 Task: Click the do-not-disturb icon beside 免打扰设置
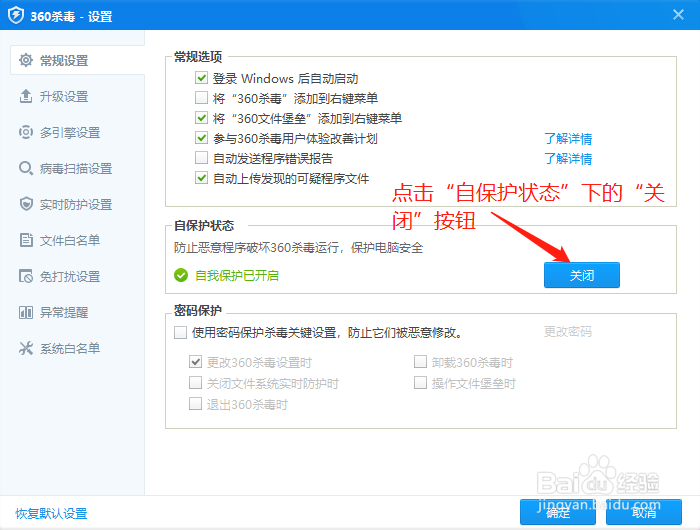point(26,276)
